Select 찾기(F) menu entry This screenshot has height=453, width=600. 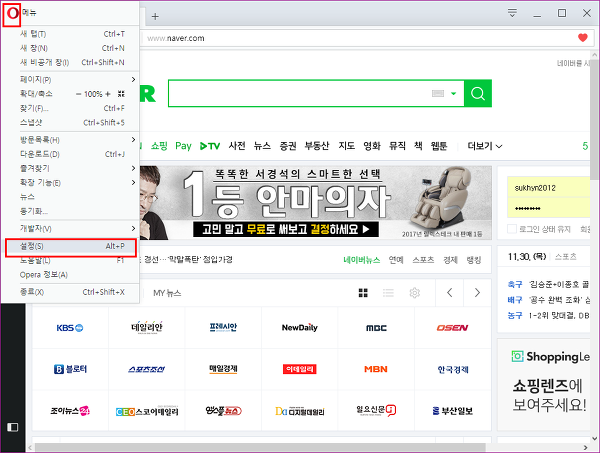[70, 109]
